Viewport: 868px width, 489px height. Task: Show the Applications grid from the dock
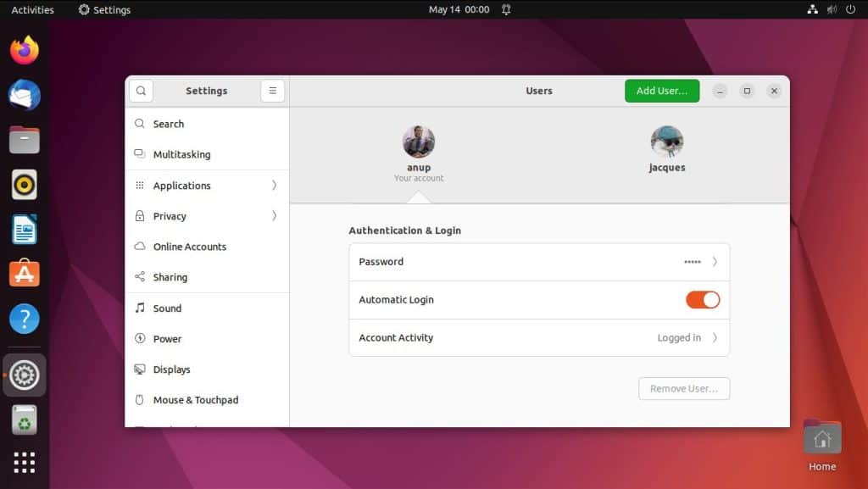point(23,462)
